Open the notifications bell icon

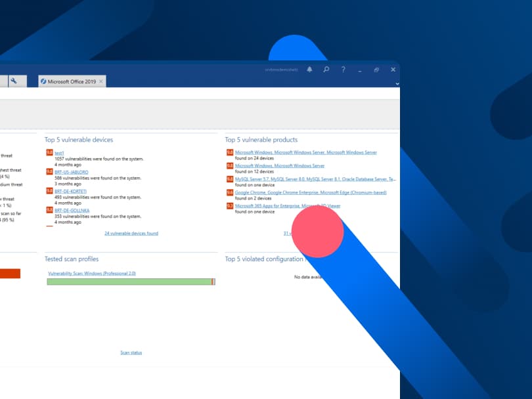[309, 70]
